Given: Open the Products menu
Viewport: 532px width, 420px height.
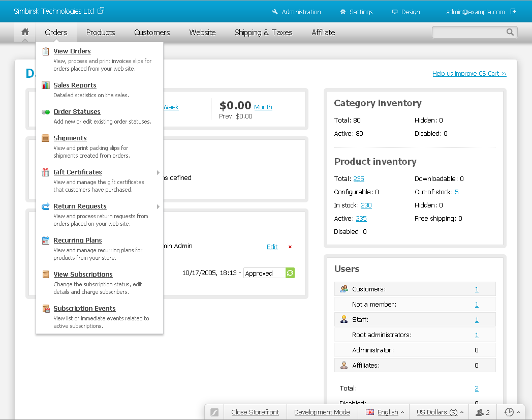Looking at the screenshot, I should (101, 32).
